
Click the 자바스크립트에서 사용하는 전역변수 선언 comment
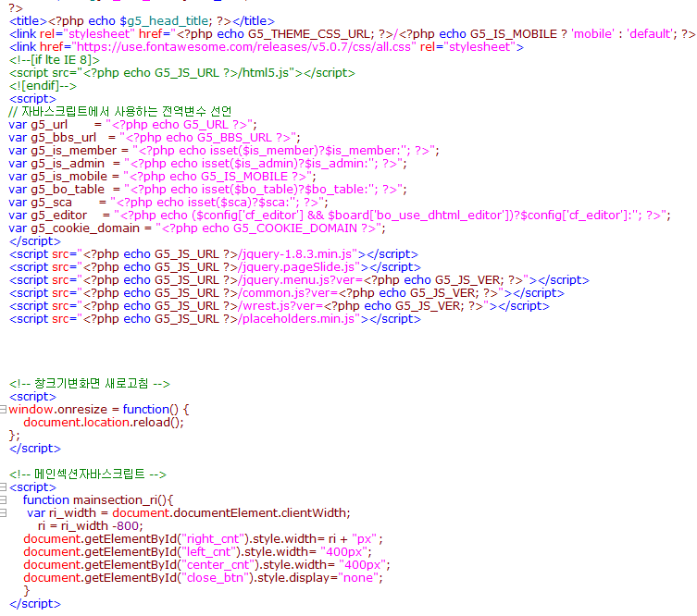(120, 112)
